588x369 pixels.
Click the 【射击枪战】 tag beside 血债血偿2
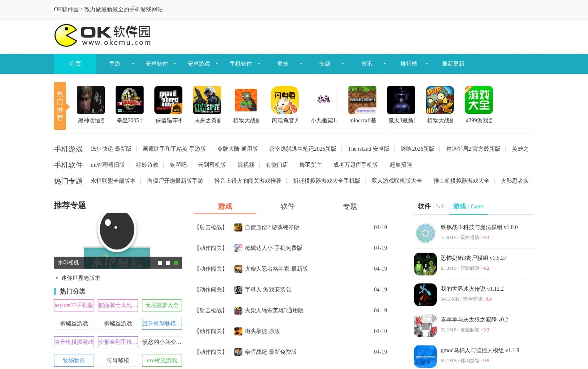pos(211,227)
